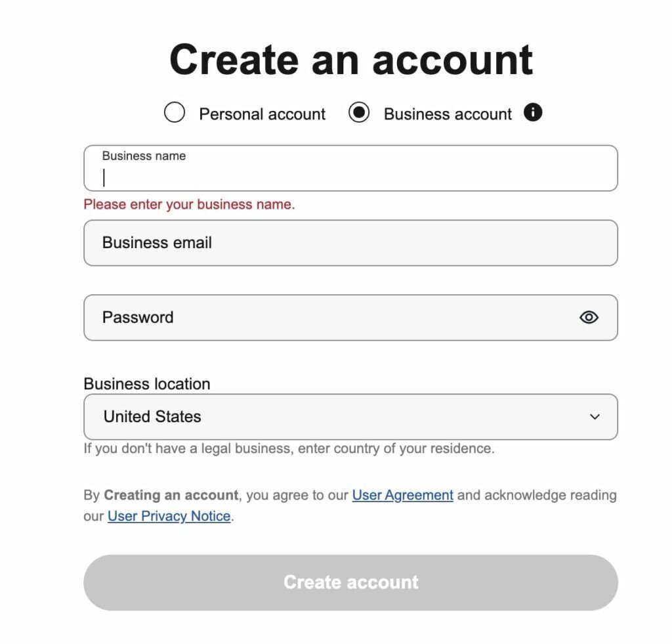
Task: Select the Personal account radio button
Action: [x=174, y=113]
